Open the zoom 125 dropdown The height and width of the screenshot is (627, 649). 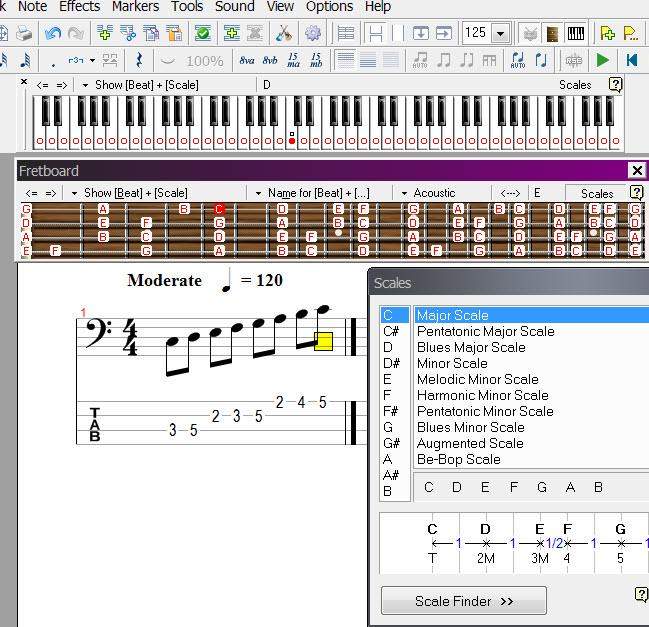[500, 33]
